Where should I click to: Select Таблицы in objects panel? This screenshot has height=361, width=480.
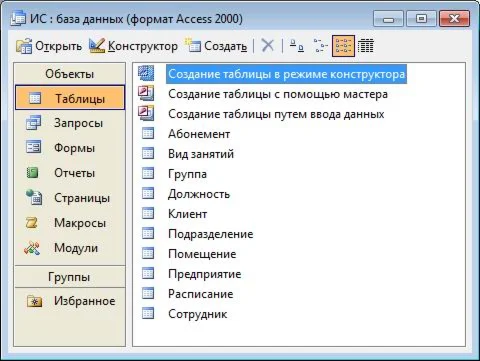(x=70, y=98)
